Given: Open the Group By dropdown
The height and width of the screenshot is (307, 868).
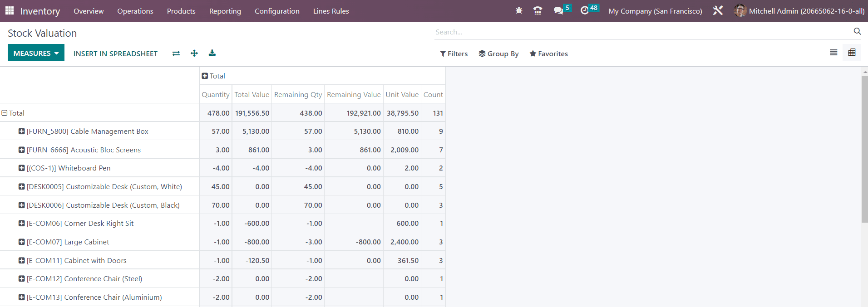Looking at the screenshot, I should pyautogui.click(x=498, y=54).
